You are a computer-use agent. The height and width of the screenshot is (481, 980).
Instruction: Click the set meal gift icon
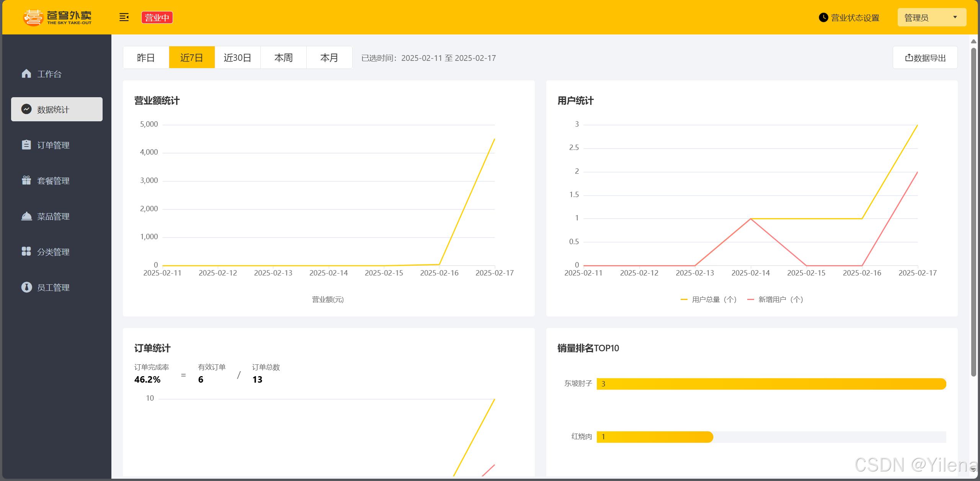26,180
